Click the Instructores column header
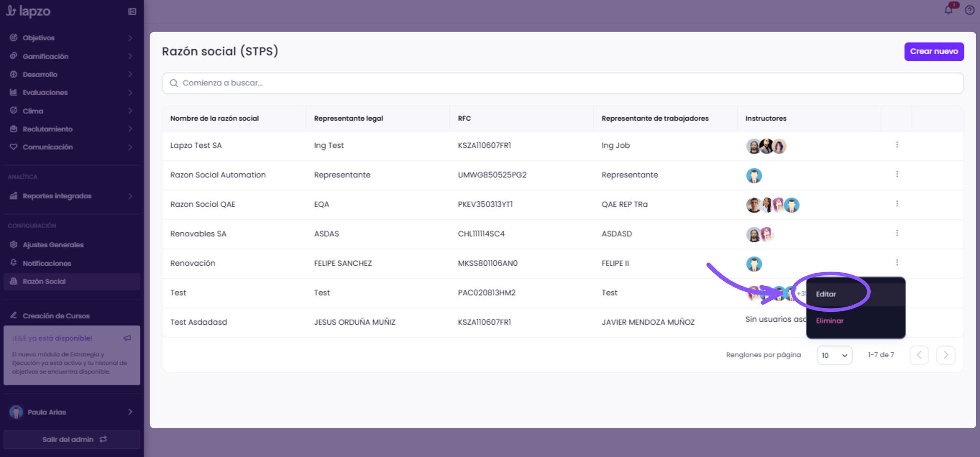Viewport: 980px width, 457px height. point(766,118)
